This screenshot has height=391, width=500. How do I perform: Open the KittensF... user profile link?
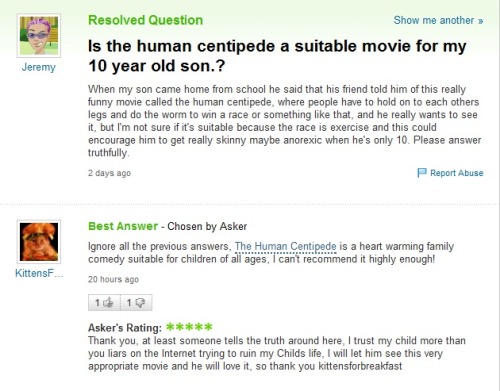[39, 273]
